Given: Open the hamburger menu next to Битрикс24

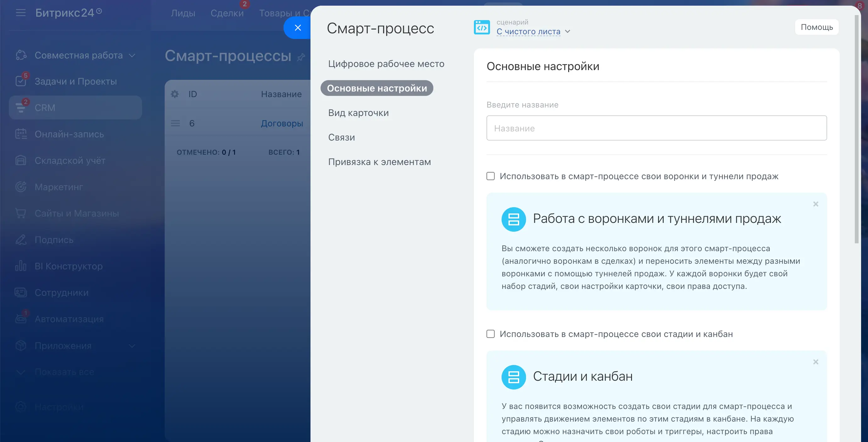Looking at the screenshot, I should coord(20,13).
